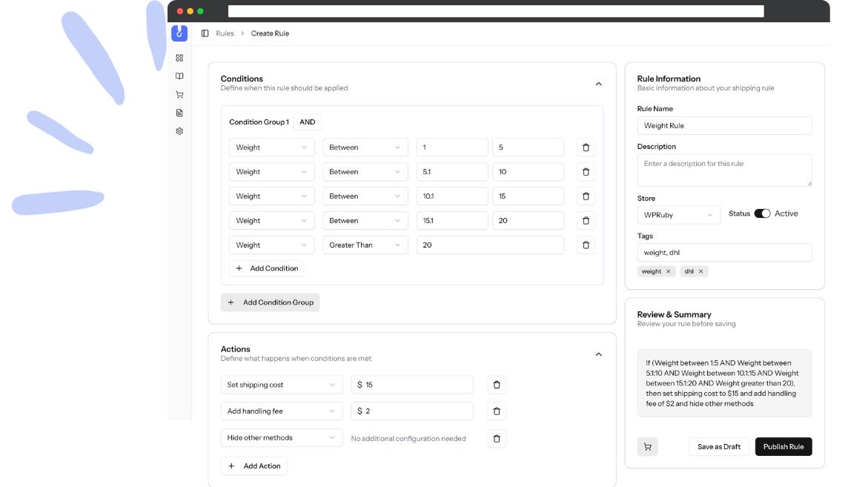The image size is (868, 487).
Task: Delete the Weight Between 15.1 and 20 condition
Action: click(x=586, y=220)
